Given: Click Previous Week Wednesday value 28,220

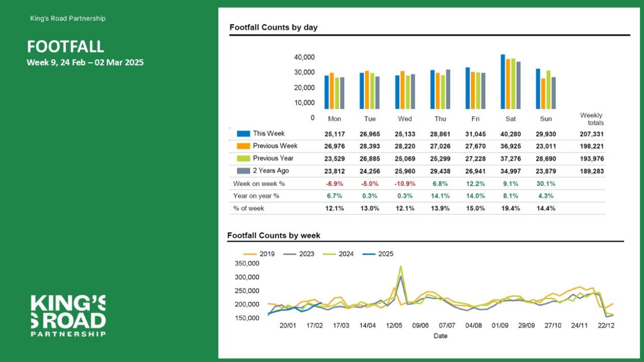Looking at the screenshot, I should [405, 146].
